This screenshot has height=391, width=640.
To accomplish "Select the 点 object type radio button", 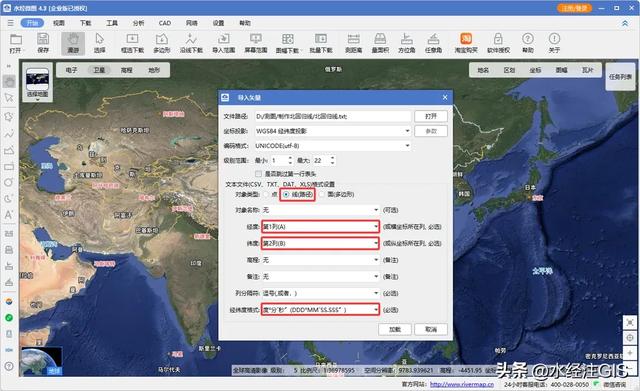I will click(x=267, y=194).
